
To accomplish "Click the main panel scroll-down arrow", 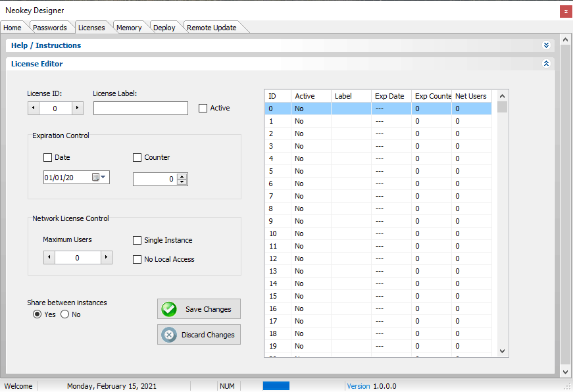I will (565, 372).
